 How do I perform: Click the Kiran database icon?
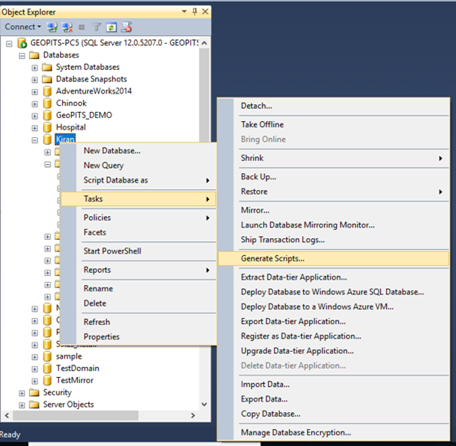tap(47, 139)
